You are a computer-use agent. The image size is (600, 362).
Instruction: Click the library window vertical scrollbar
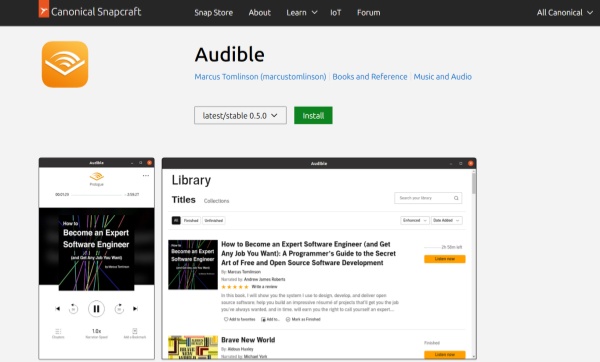(x=474, y=184)
